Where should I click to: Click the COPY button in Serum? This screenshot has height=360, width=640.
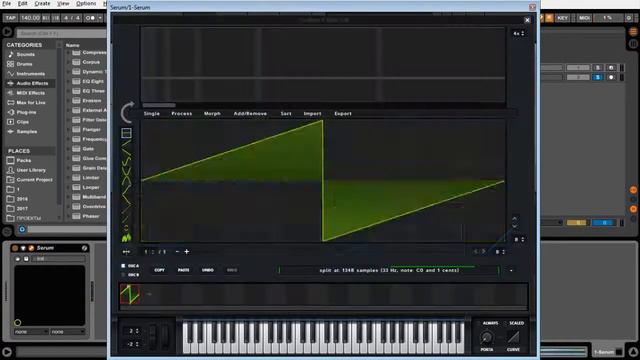pos(160,270)
